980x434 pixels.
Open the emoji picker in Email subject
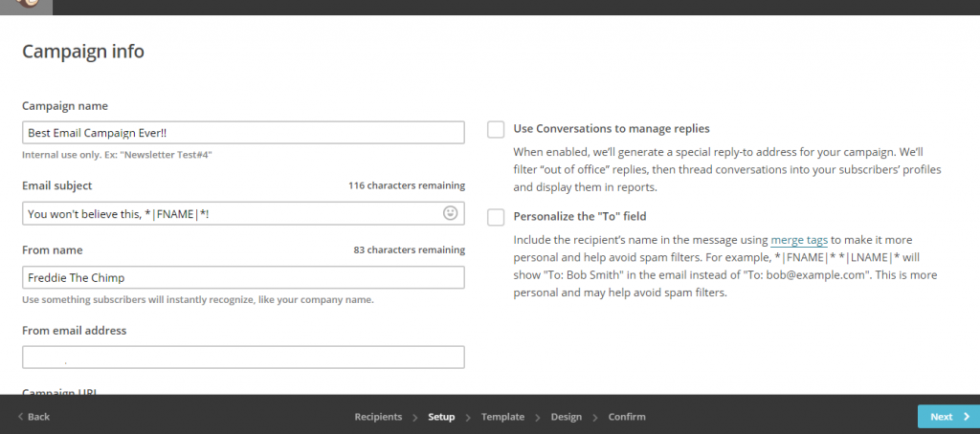450,213
